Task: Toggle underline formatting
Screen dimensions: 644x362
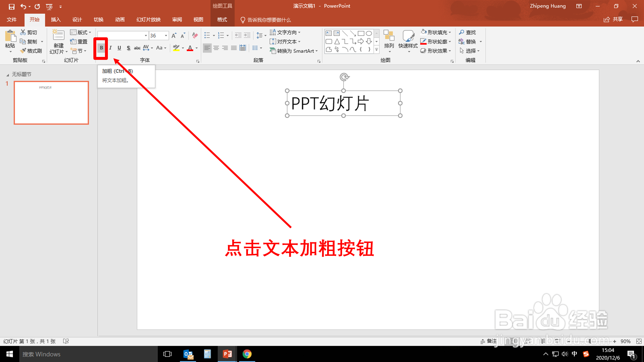Action: tap(119, 48)
